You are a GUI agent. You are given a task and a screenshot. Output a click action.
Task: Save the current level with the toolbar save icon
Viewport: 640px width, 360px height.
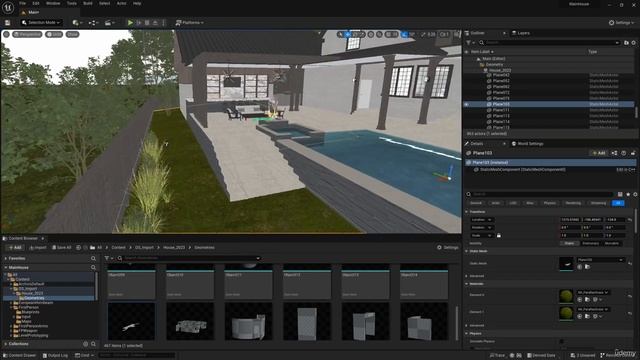[7, 23]
